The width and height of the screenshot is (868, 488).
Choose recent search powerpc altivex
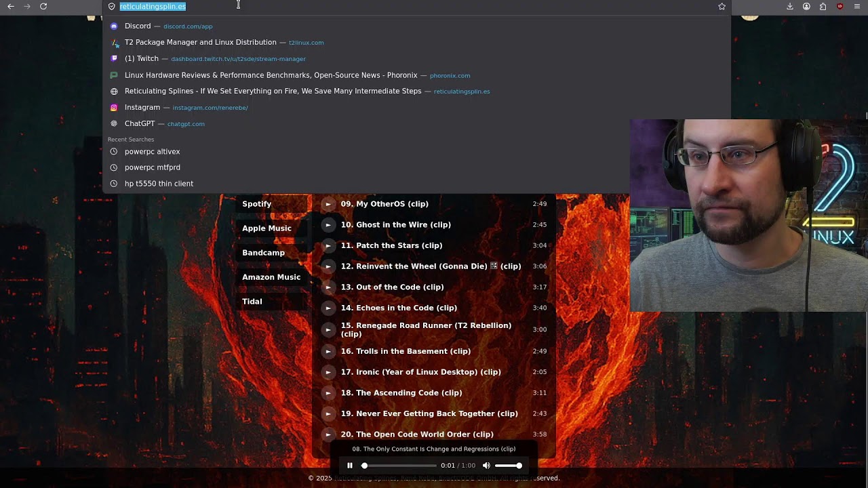click(416, 151)
